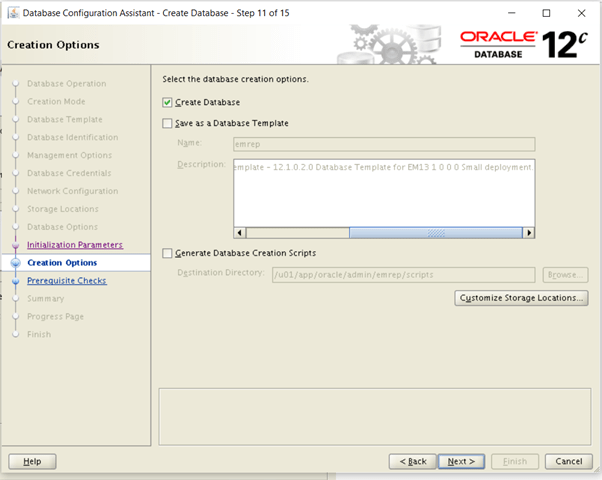
Task: Select Creation Options in the step list
Action: click(62, 263)
